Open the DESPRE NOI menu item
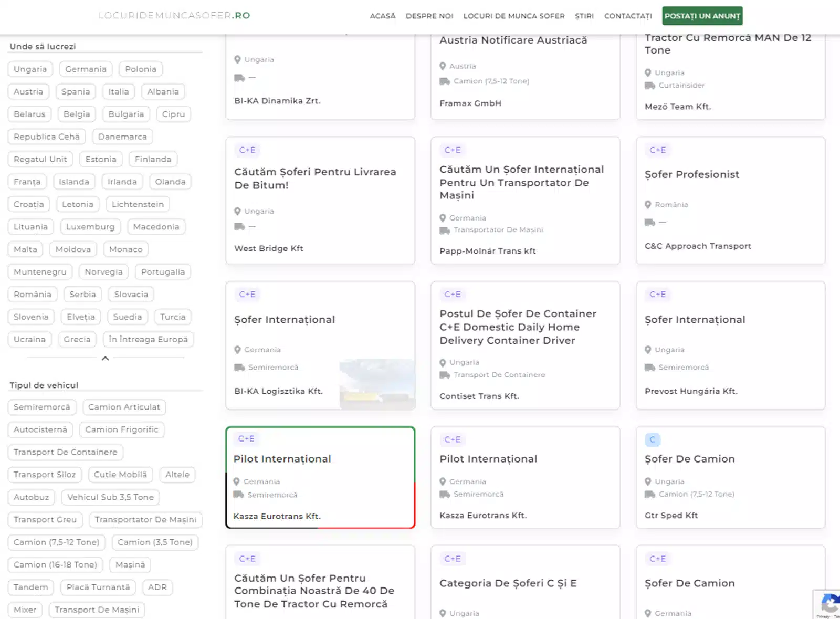This screenshot has width=840, height=619. (x=429, y=16)
